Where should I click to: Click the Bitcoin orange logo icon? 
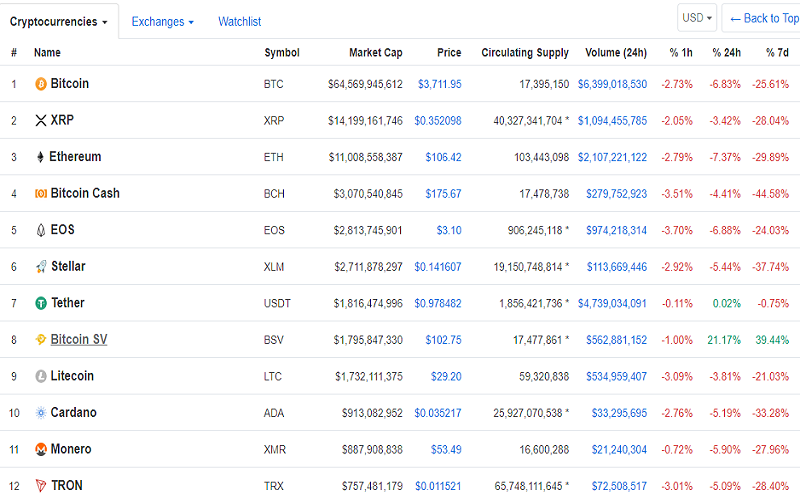click(x=41, y=84)
